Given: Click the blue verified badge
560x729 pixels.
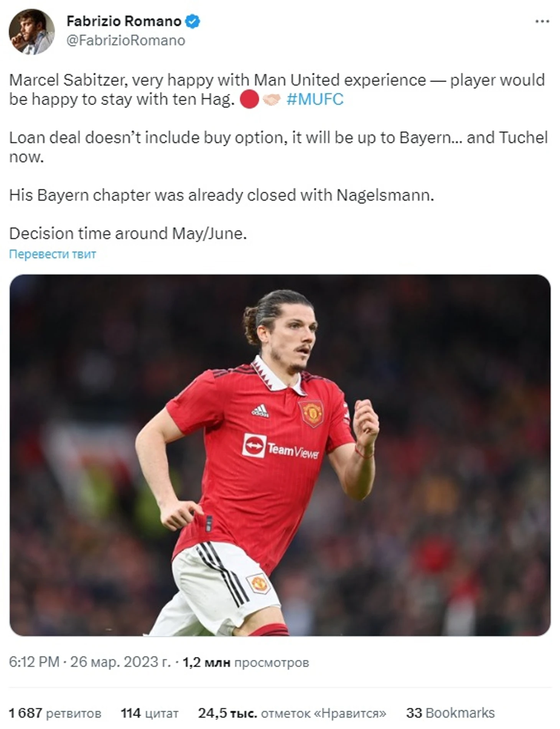Looking at the screenshot, I should click(193, 21).
